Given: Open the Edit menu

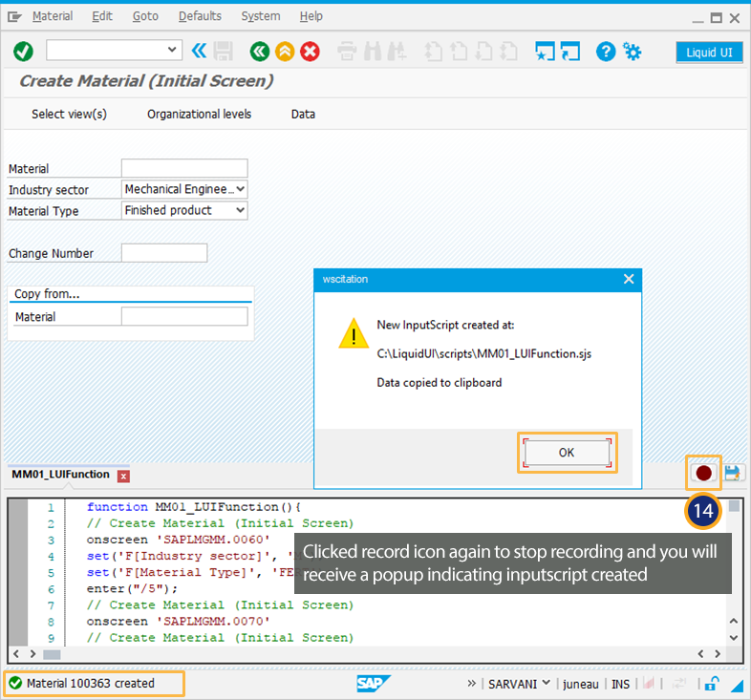Looking at the screenshot, I should pos(102,16).
